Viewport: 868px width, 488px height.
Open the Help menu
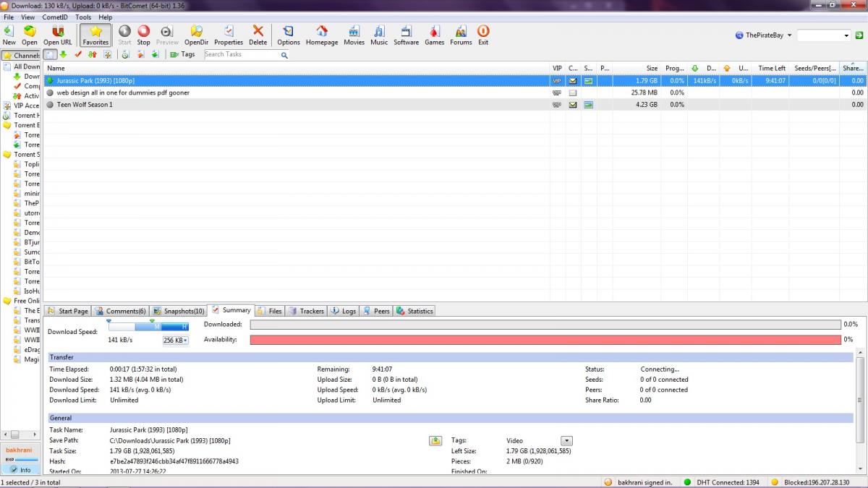[106, 17]
